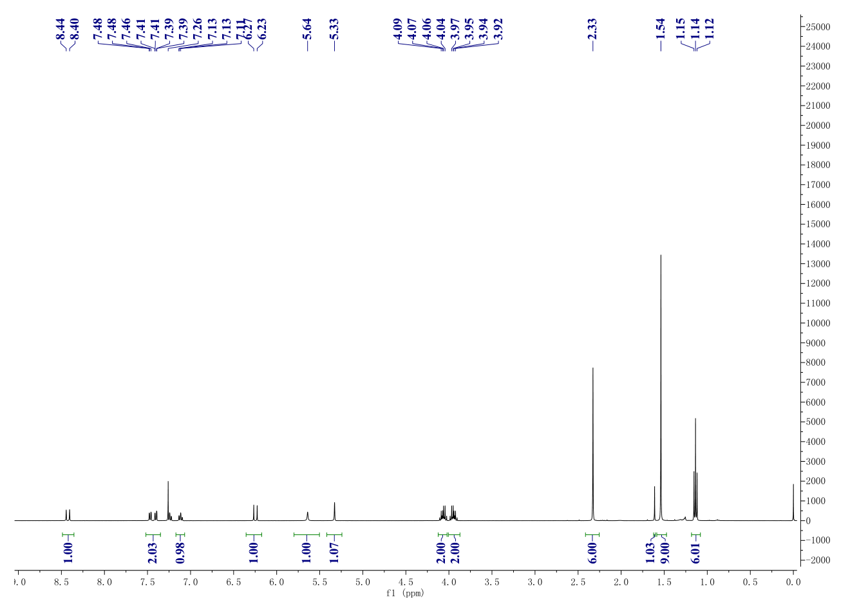The image size is (868, 613).
Task: Select the 6.27 peak label
Action: point(248,29)
